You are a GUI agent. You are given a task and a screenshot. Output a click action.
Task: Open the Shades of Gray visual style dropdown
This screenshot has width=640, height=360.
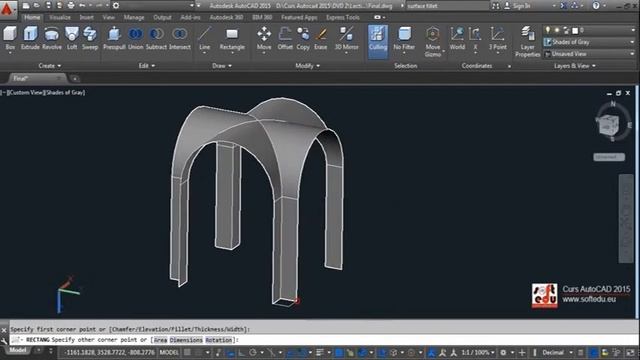coord(589,42)
